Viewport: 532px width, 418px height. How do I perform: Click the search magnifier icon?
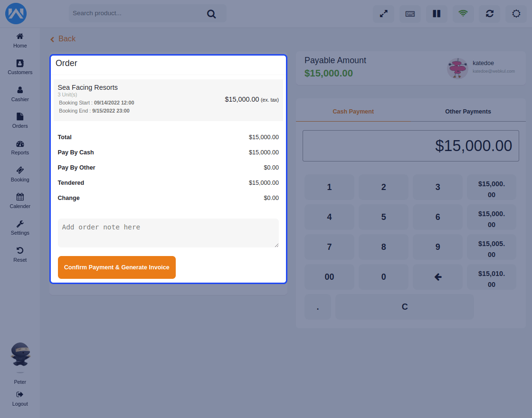211,14
